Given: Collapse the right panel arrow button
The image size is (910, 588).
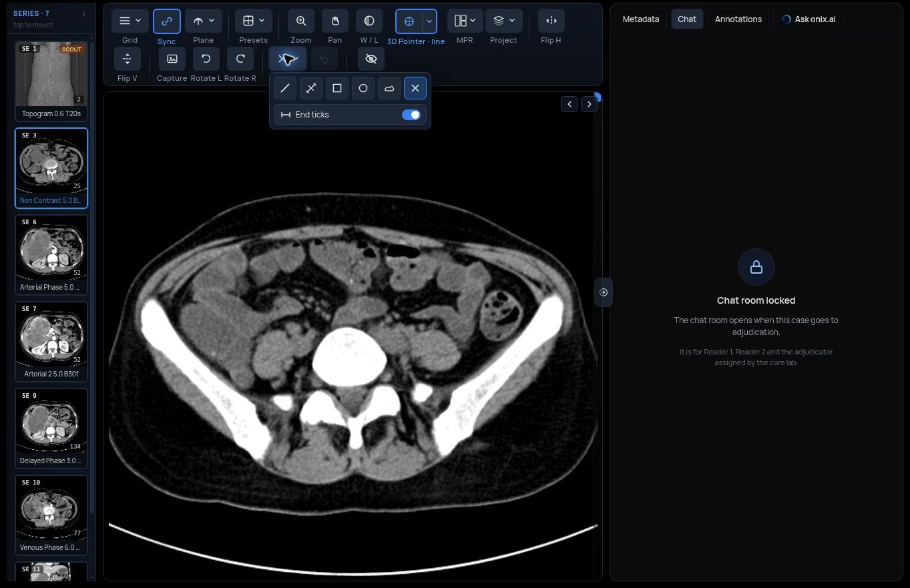Looking at the screenshot, I should tap(604, 292).
